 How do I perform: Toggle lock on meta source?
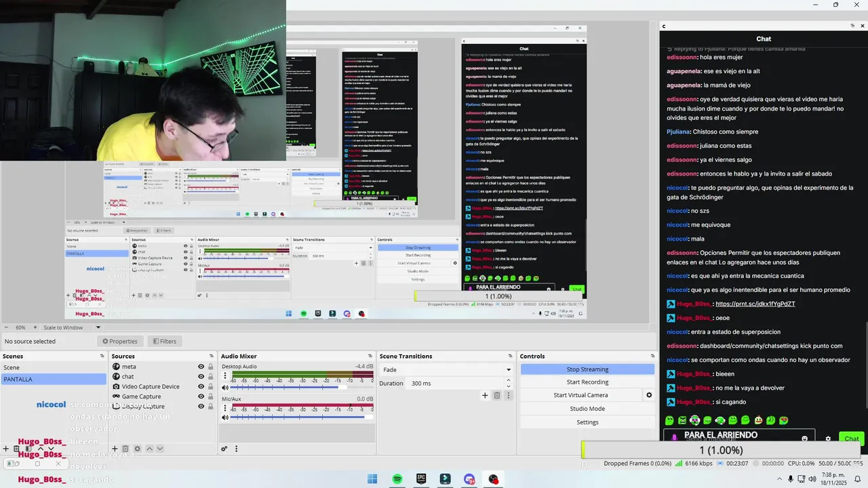click(x=210, y=367)
